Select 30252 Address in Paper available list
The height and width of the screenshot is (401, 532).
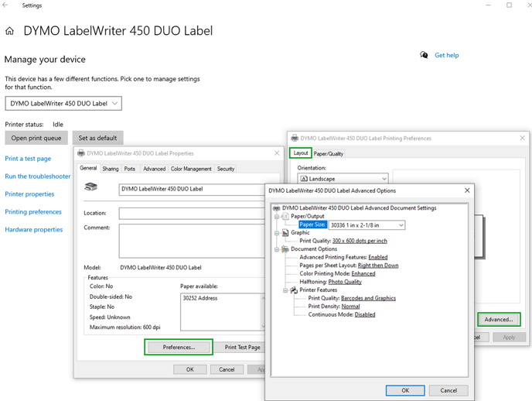pyautogui.click(x=200, y=298)
